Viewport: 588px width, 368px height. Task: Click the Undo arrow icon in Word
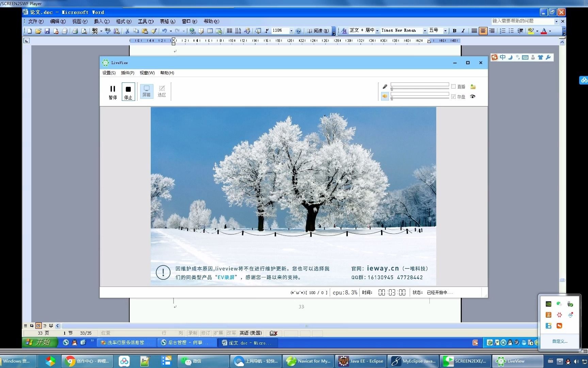click(164, 31)
